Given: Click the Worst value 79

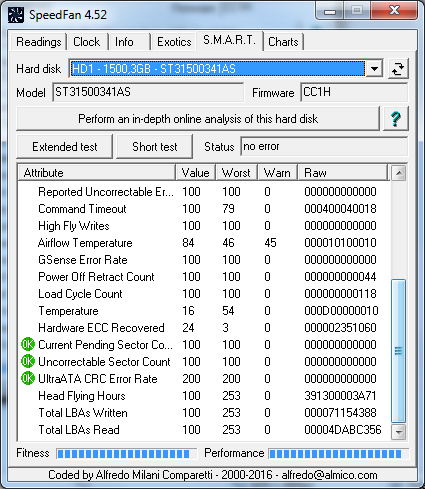Looking at the screenshot, I should tap(228, 209).
